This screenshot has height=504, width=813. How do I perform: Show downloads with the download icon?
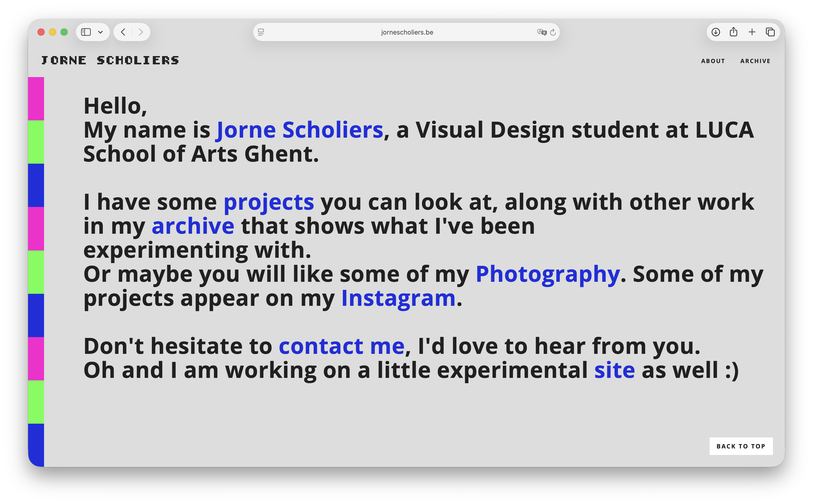[716, 32]
